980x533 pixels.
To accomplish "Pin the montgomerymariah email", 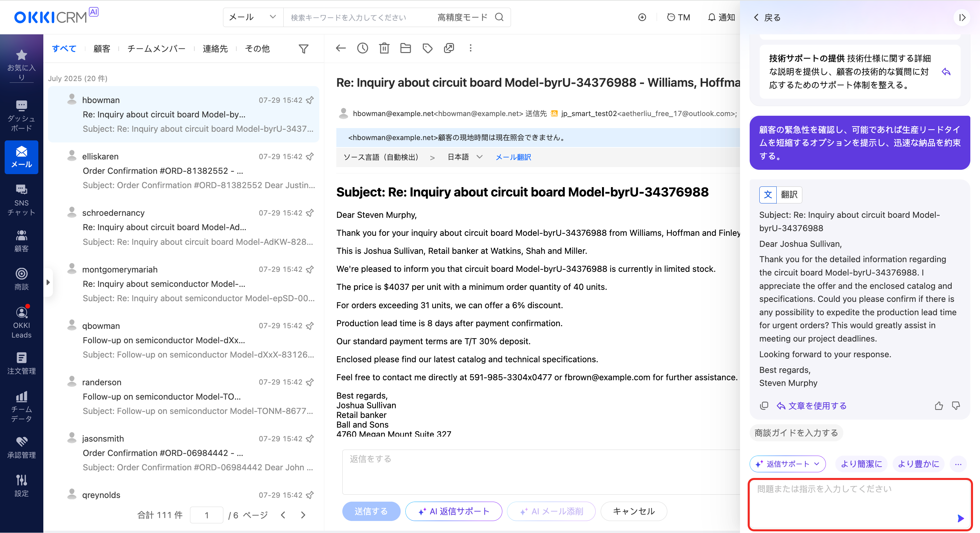I will pyautogui.click(x=310, y=269).
